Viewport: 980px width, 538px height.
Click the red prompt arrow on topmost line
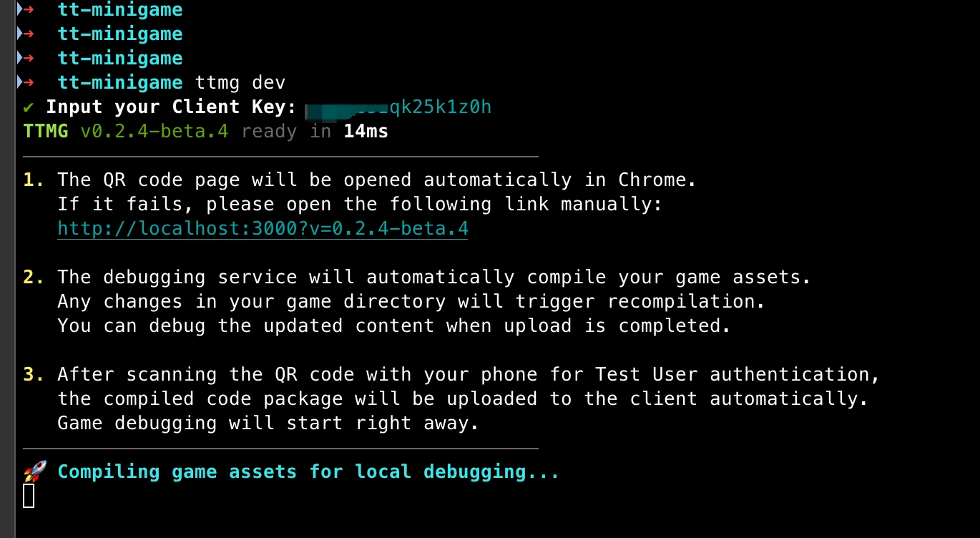tap(29, 10)
